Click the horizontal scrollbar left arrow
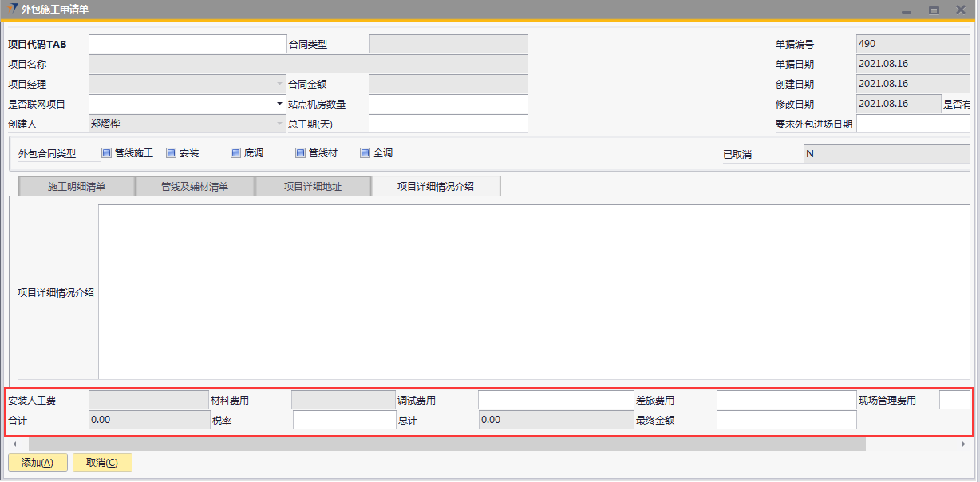This screenshot has height=482, width=980. (x=14, y=444)
